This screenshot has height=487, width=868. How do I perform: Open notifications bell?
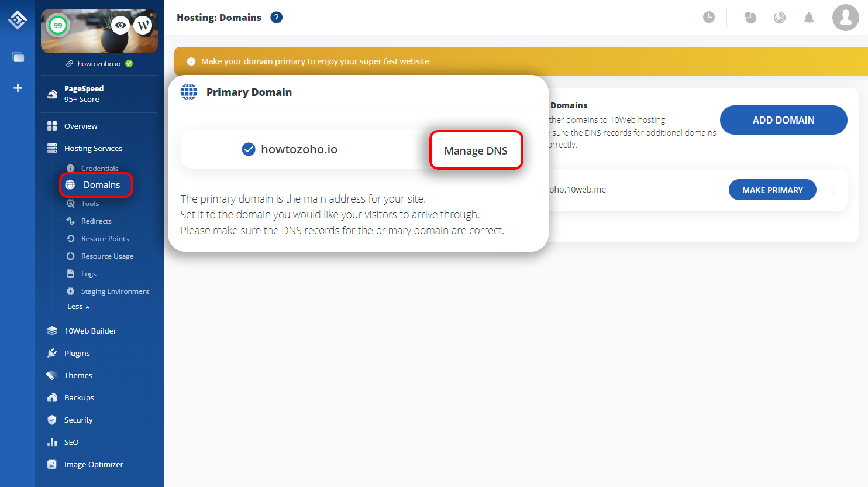(809, 18)
